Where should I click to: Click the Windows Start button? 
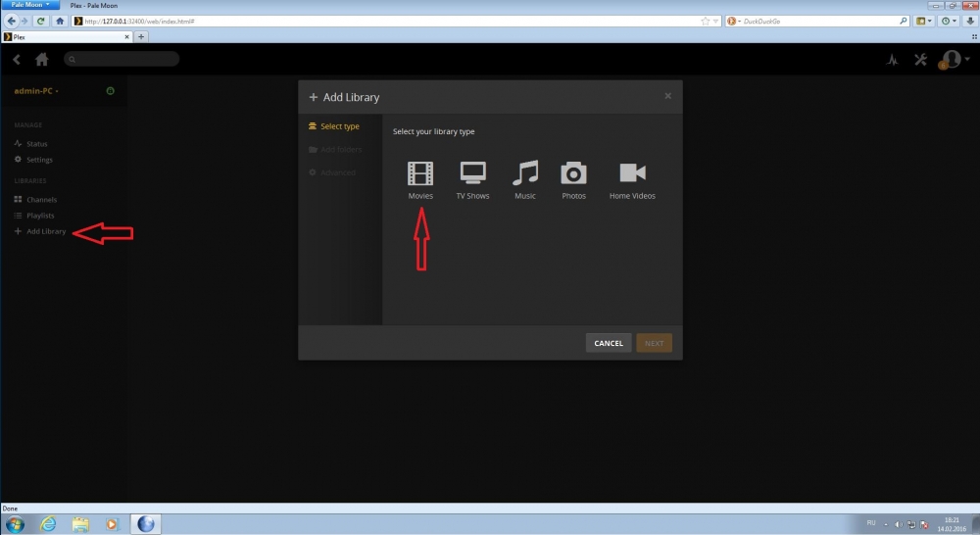click(x=17, y=523)
